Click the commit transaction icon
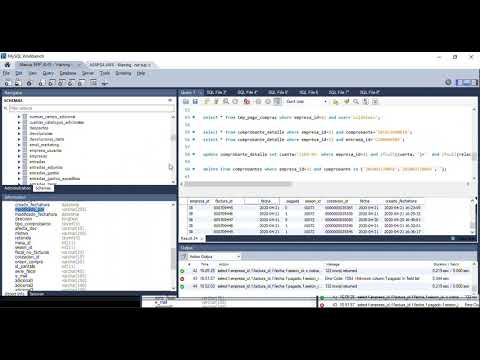This screenshot has width=480, height=360. pyautogui.click(x=258, y=101)
